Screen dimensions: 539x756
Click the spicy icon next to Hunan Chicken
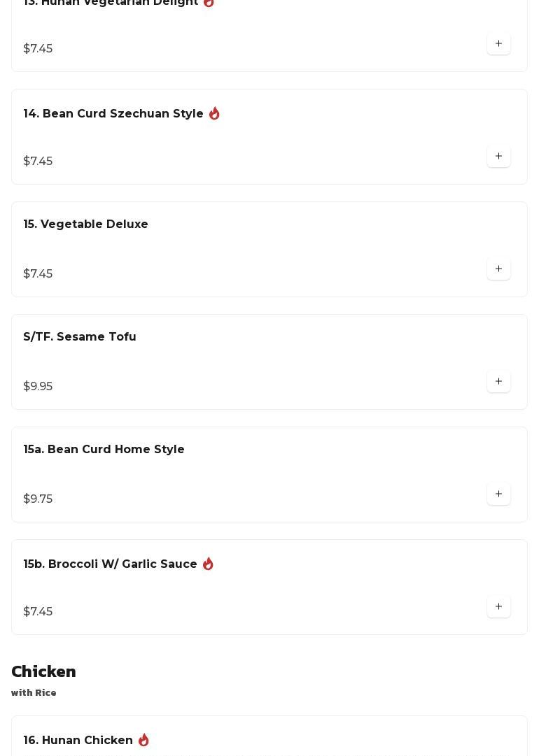click(x=143, y=740)
